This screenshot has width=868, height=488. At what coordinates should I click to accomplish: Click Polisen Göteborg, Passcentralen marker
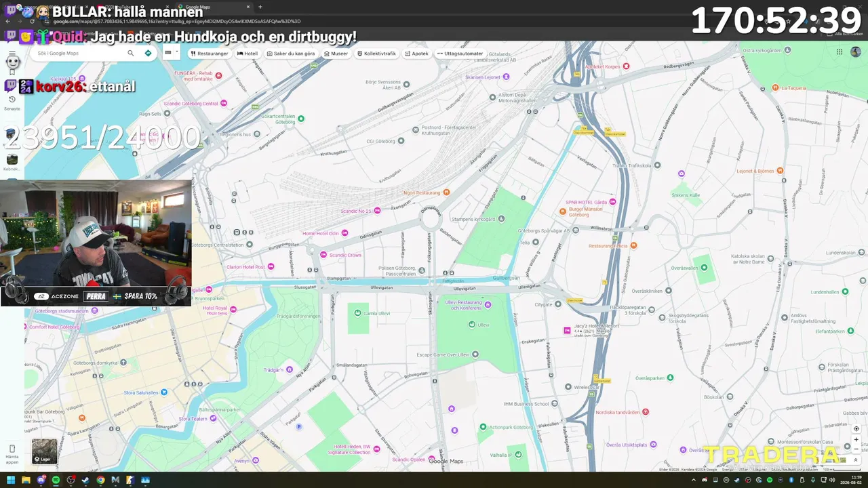(x=422, y=270)
